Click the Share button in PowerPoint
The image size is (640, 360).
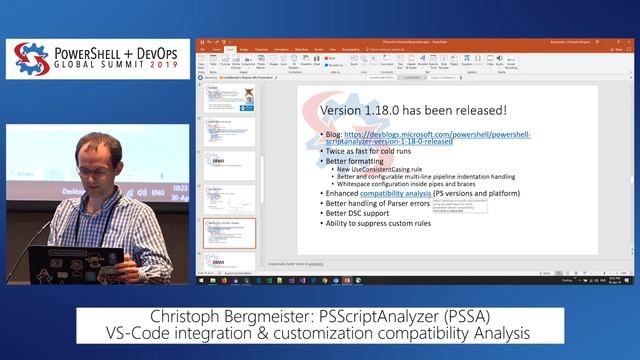click(616, 49)
